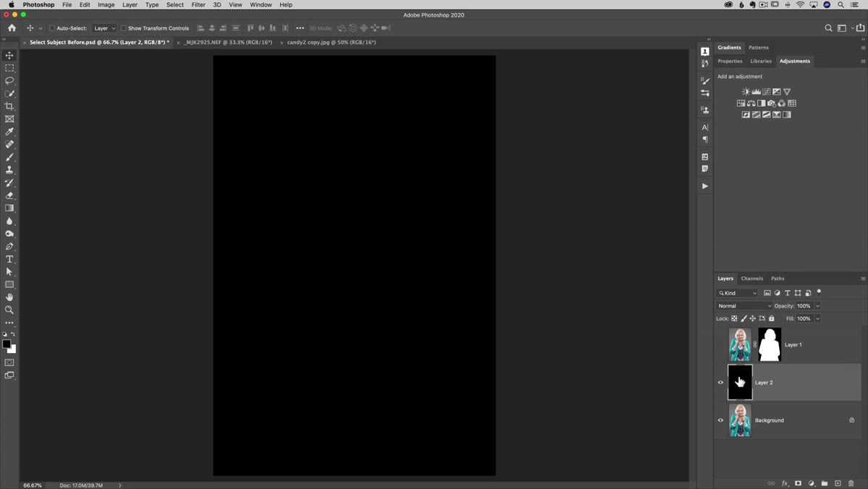Delete layer using the trash icon

tap(851, 483)
